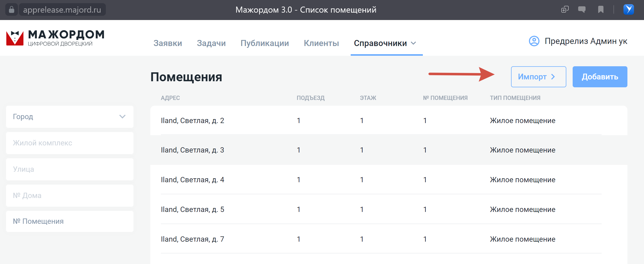Viewport: 644px width, 264px height.
Task: Expand the Справочники menu chevron
Action: (x=414, y=43)
